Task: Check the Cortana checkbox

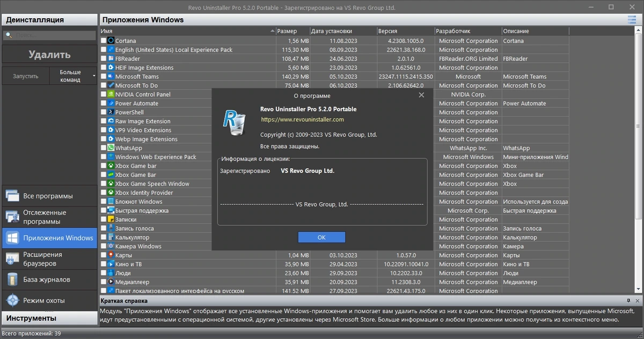Action: 104,41
